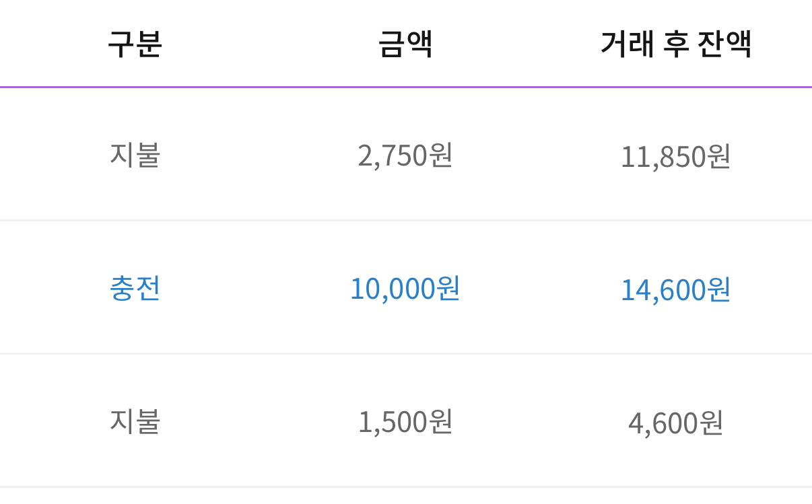Screen dimensions: 812x504
Task: Select 지불 label in the 1,500원 row
Action: pos(135,422)
